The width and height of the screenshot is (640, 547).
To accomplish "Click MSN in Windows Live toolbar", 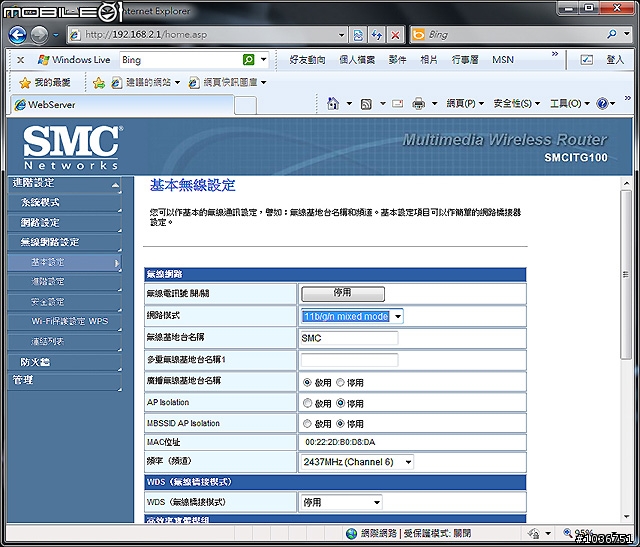I will (503, 60).
